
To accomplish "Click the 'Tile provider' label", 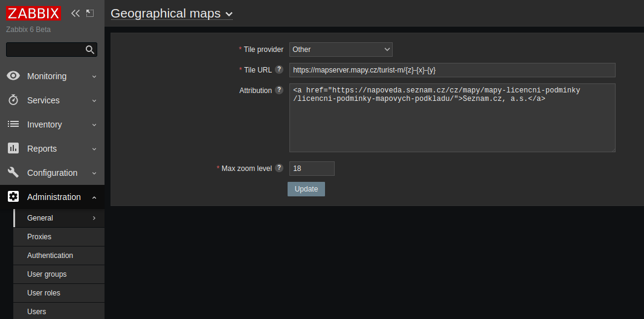I will (x=263, y=50).
